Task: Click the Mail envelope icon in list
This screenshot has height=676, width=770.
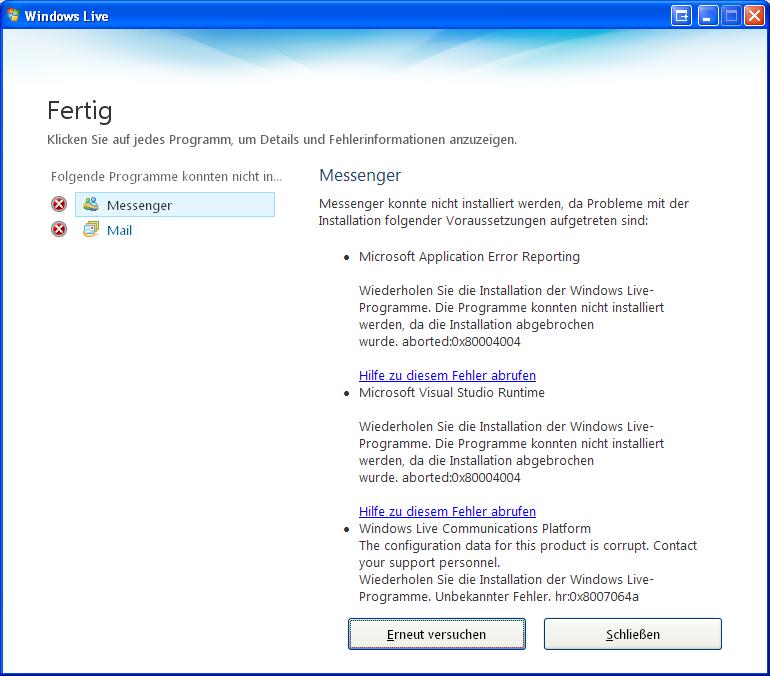Action: coord(91,229)
